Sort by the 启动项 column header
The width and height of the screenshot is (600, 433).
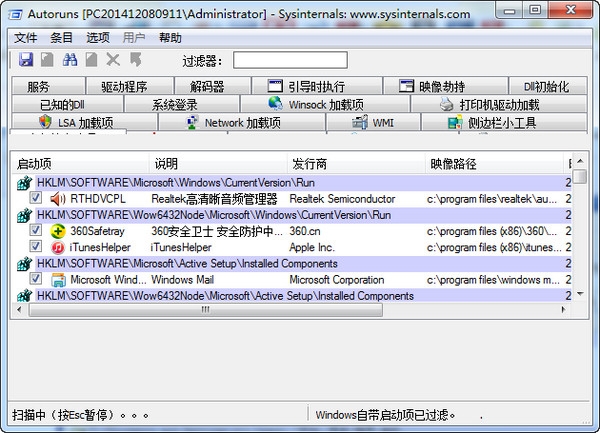80,164
